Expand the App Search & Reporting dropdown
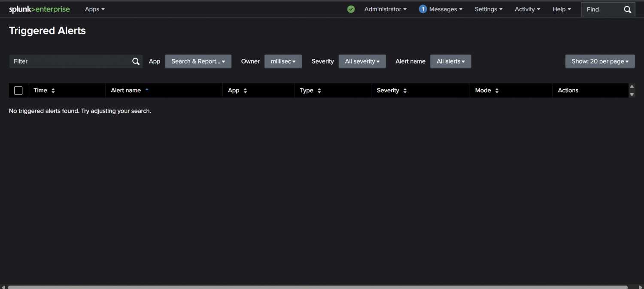 [x=198, y=61]
